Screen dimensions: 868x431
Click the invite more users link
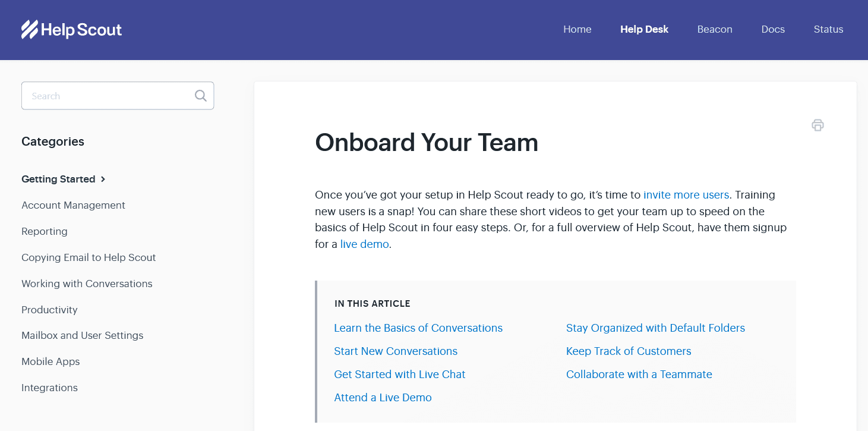(x=686, y=194)
